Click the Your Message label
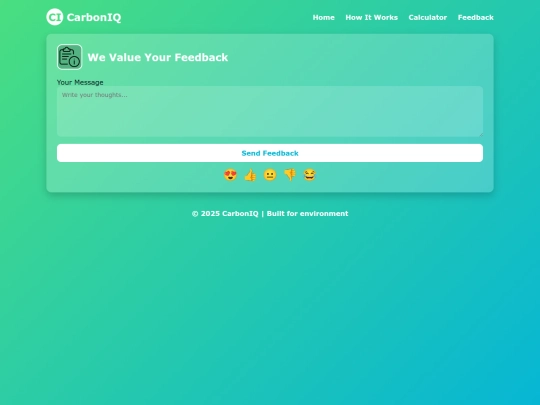This screenshot has width=540, height=405. coord(80,82)
